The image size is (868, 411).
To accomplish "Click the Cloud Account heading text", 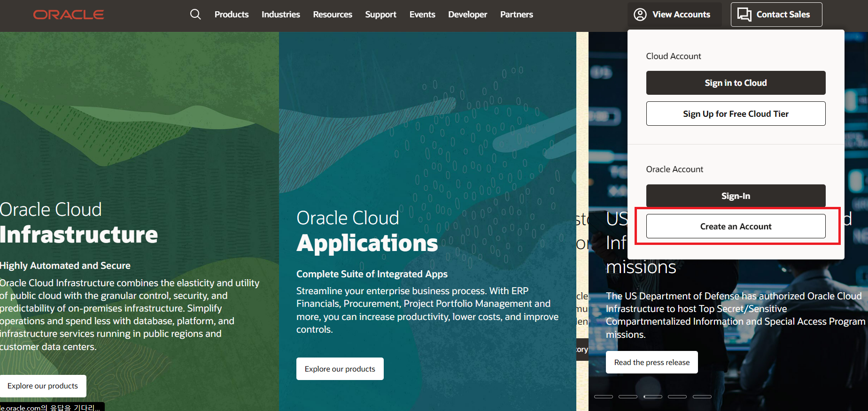I will click(x=674, y=56).
